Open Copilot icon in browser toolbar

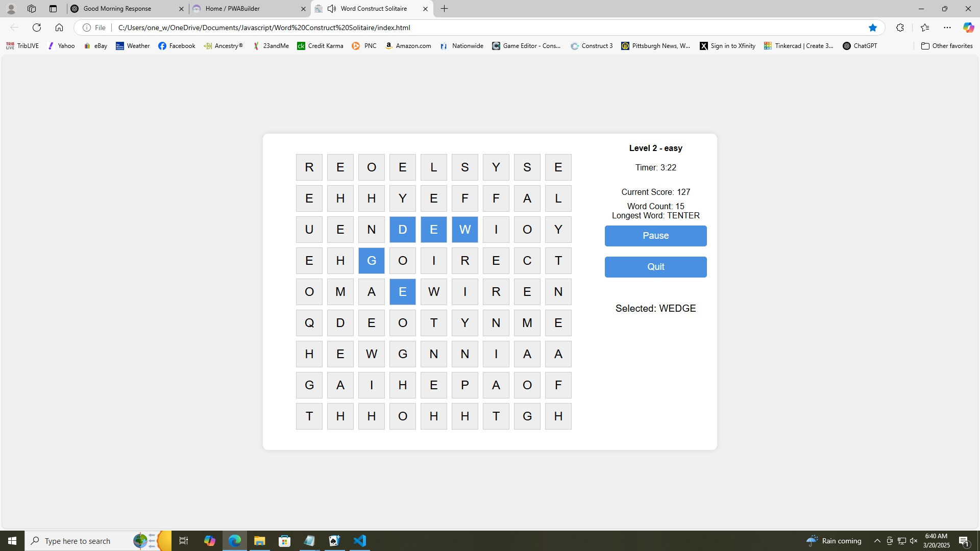point(968,28)
